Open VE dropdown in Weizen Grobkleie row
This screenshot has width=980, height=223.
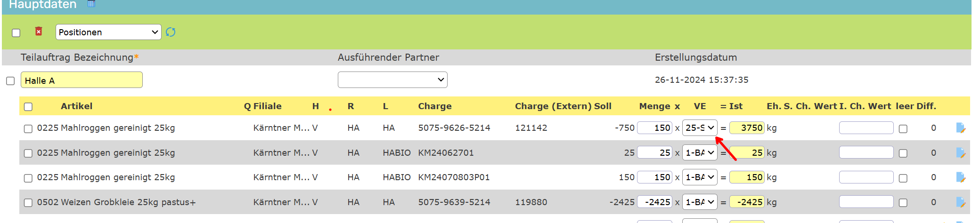coord(700,202)
